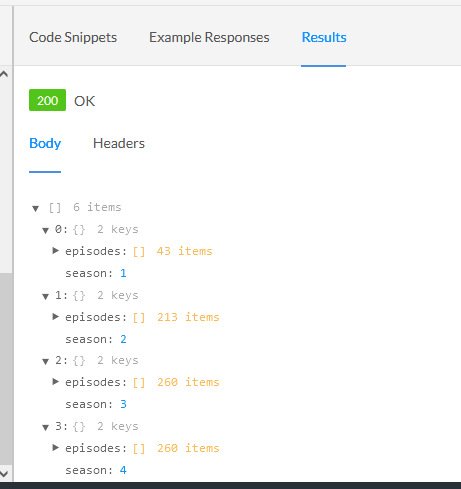Click the green 200 status badge
The image size is (461, 489).
click(47, 100)
